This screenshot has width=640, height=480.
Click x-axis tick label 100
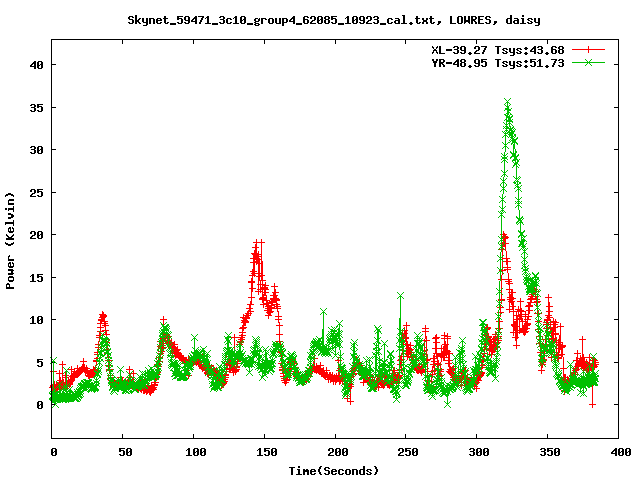196,452
